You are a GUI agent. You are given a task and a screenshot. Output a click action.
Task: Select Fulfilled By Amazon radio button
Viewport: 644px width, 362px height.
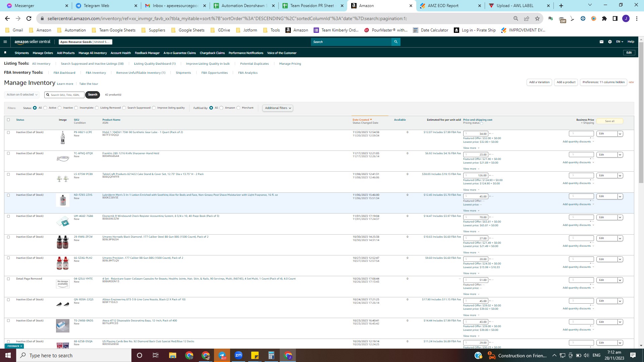(221, 108)
